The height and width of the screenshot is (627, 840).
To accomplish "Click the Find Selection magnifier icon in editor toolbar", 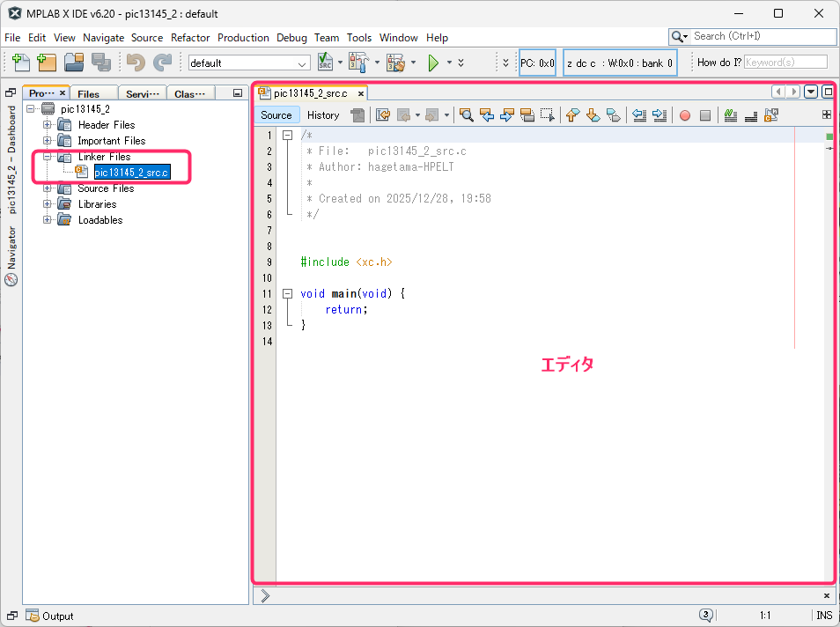I will (466, 115).
